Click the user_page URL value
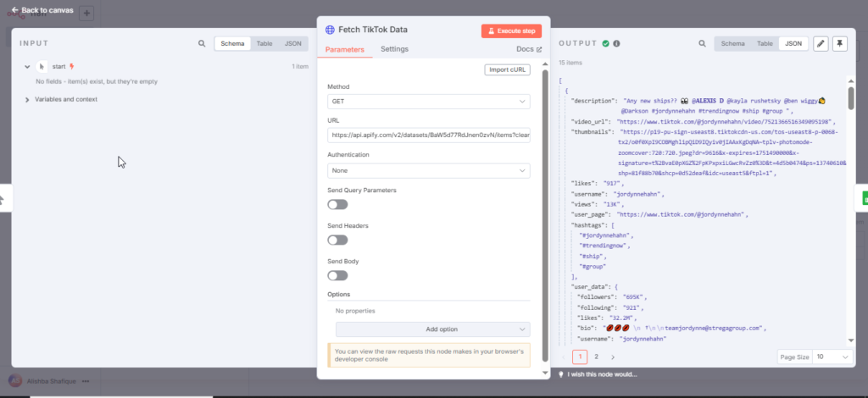Image resolution: width=868 pixels, height=398 pixels. click(x=681, y=214)
